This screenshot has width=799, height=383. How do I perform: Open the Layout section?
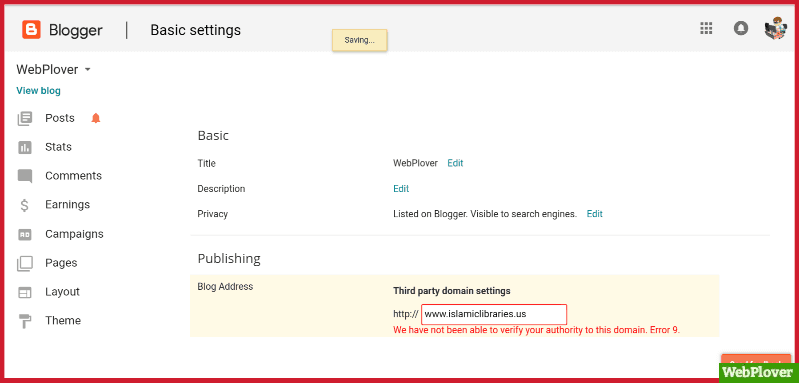tap(62, 291)
